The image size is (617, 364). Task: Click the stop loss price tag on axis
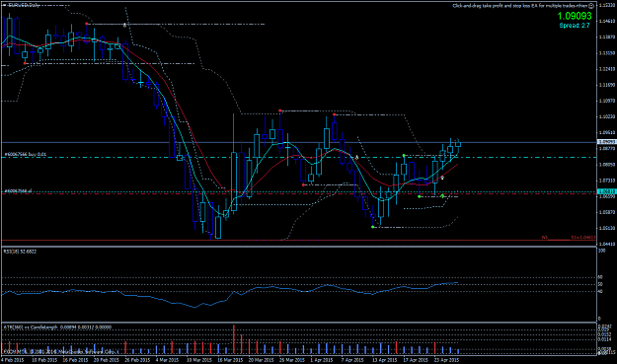tap(607, 191)
